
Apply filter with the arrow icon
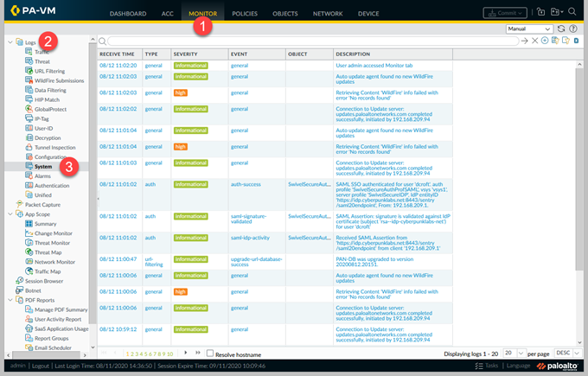(x=524, y=41)
